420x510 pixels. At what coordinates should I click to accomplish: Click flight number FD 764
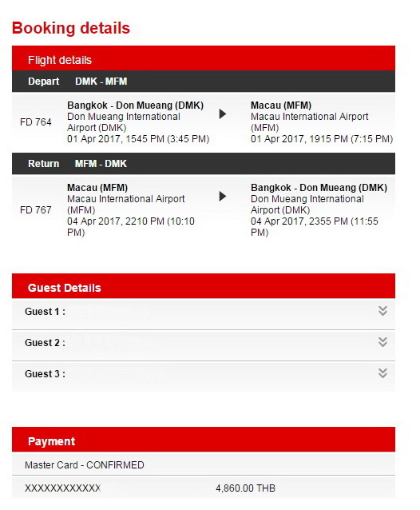36,122
